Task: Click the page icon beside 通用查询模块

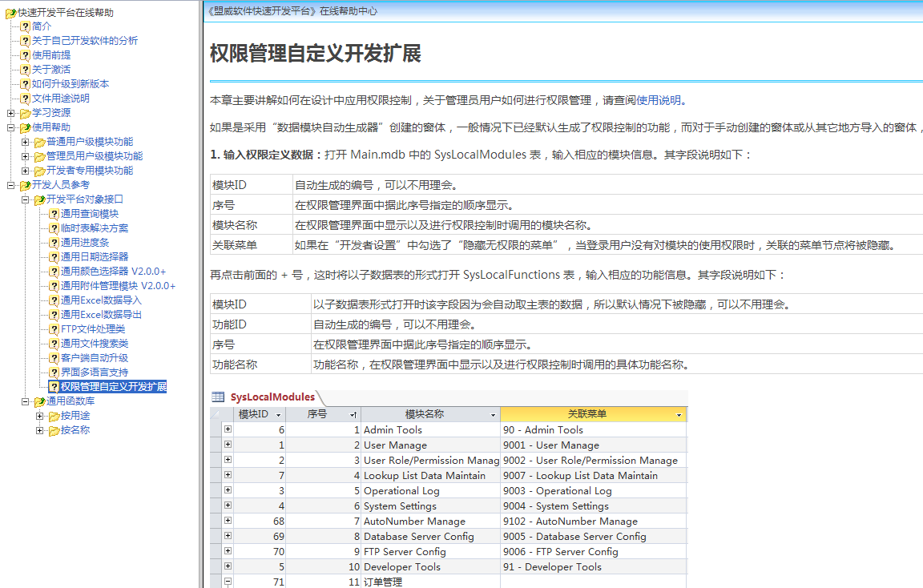Action: point(54,214)
